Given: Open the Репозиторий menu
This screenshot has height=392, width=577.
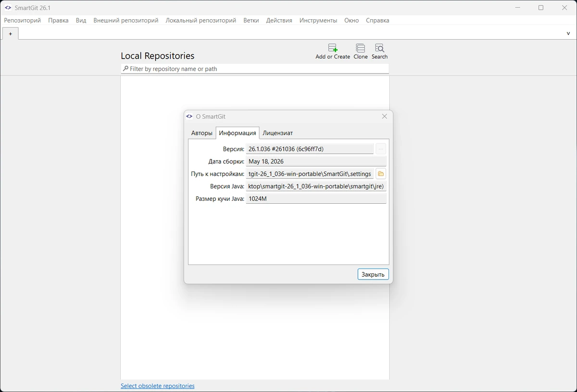Looking at the screenshot, I should click(23, 20).
